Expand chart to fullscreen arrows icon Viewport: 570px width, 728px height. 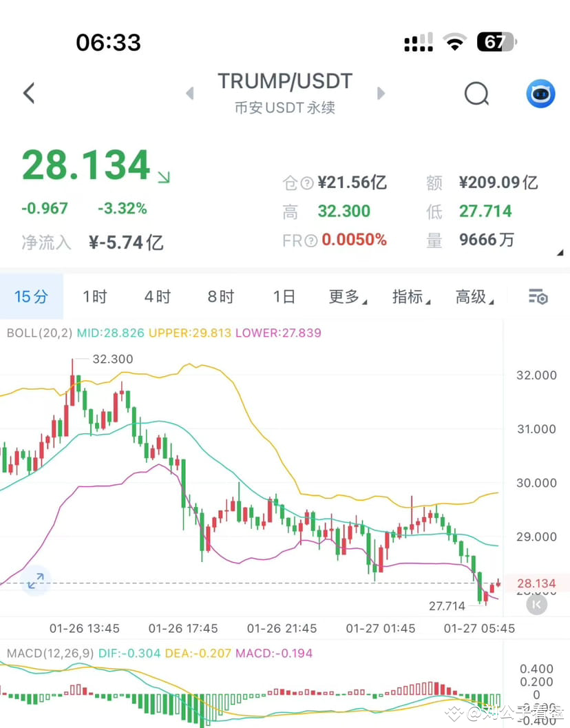(x=35, y=581)
